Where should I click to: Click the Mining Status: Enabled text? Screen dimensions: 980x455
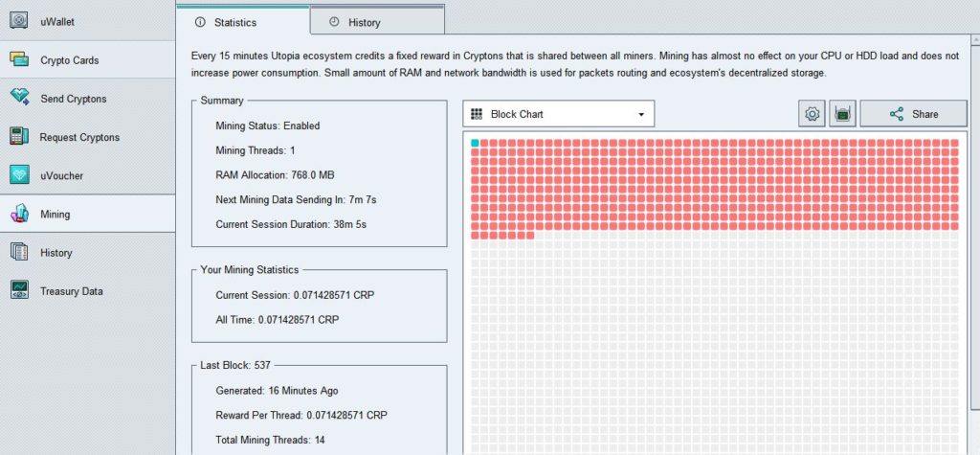268,125
